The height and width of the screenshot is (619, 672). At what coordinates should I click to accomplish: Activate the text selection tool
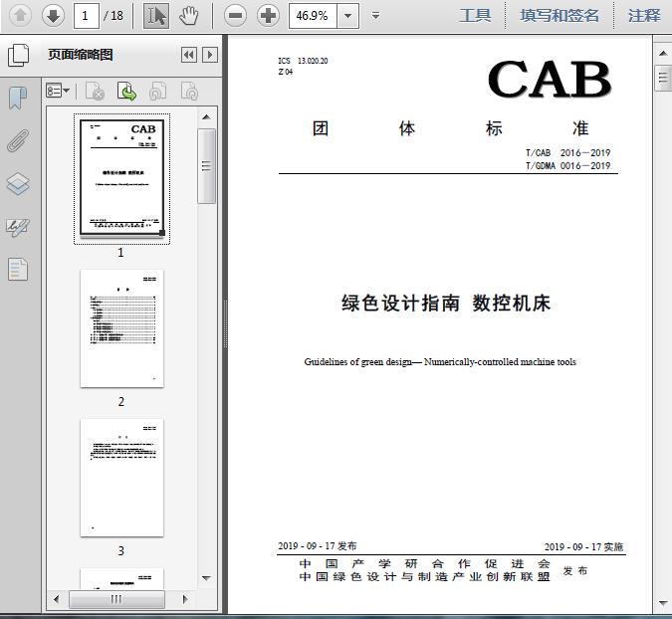tap(156, 16)
